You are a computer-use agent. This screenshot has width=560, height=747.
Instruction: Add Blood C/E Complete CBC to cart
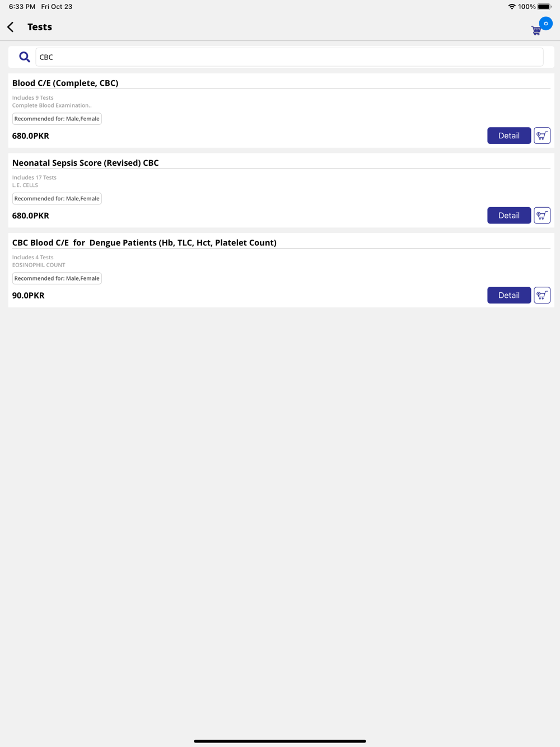tap(542, 136)
